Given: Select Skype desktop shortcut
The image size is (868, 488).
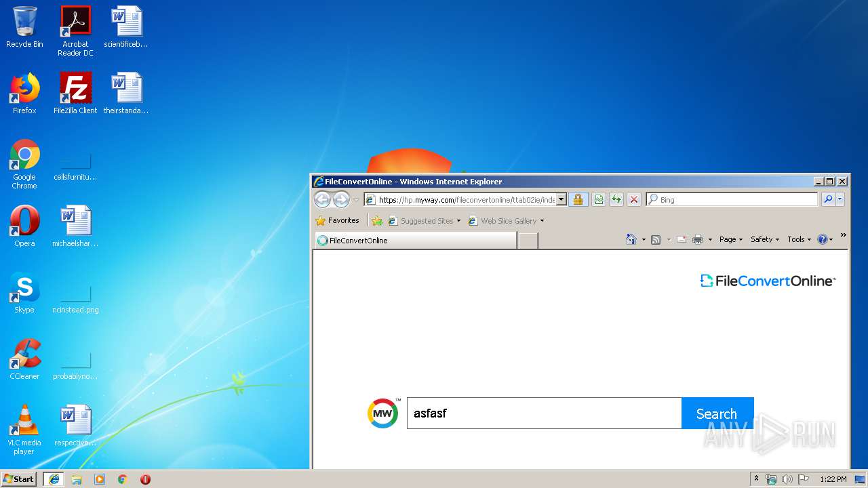Looking at the screenshot, I should 24,293.
